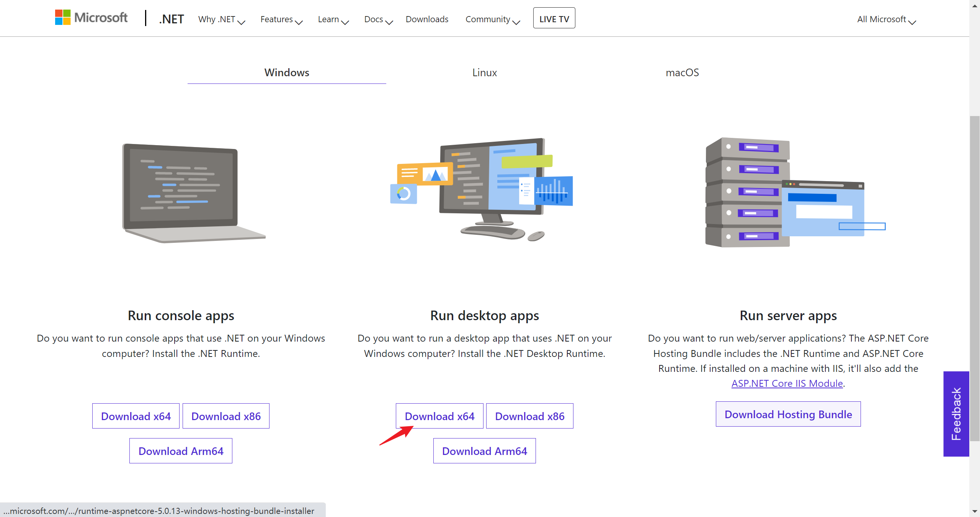Screen dimensions: 980x517
Task: Open the Feedback side panel
Action: click(x=956, y=414)
